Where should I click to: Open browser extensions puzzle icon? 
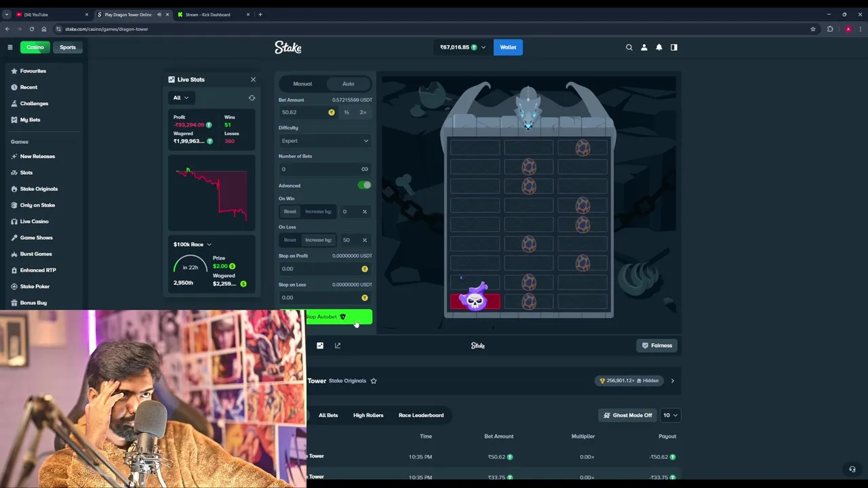tap(830, 29)
